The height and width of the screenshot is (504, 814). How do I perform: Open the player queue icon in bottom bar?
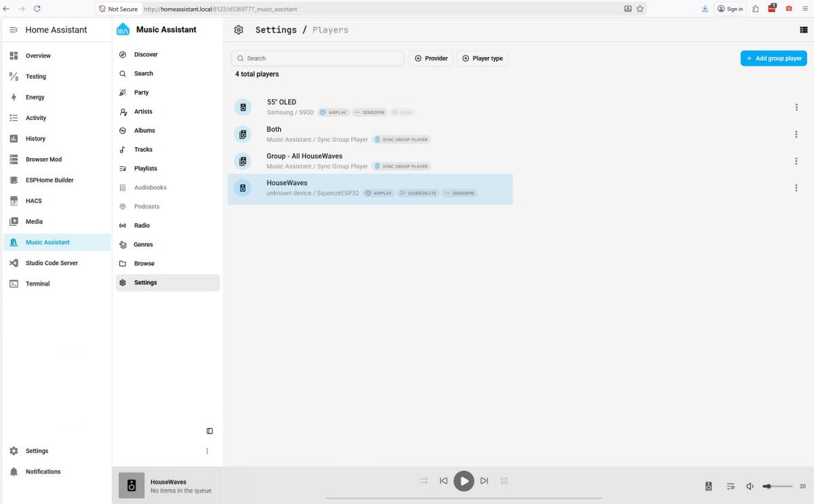[x=731, y=486]
